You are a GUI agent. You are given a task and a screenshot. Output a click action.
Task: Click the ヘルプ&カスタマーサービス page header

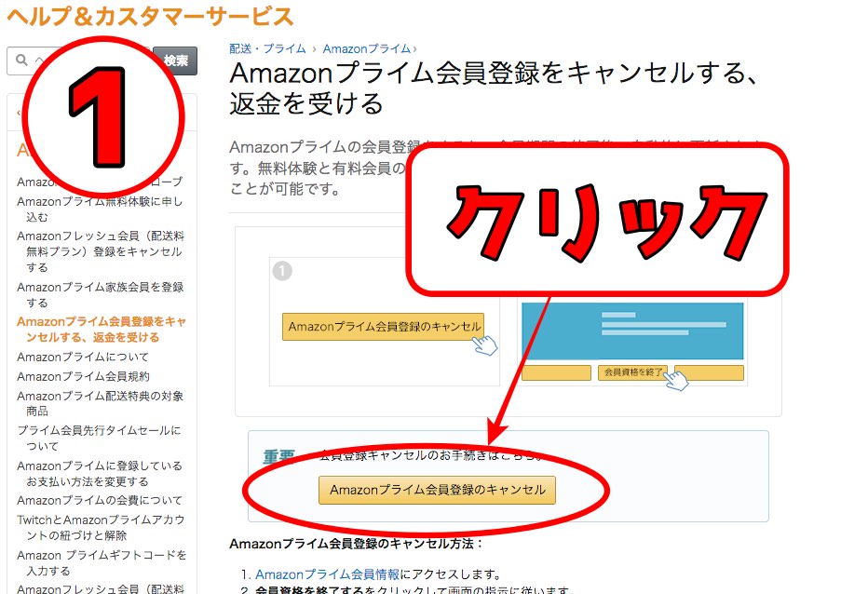click(x=150, y=16)
